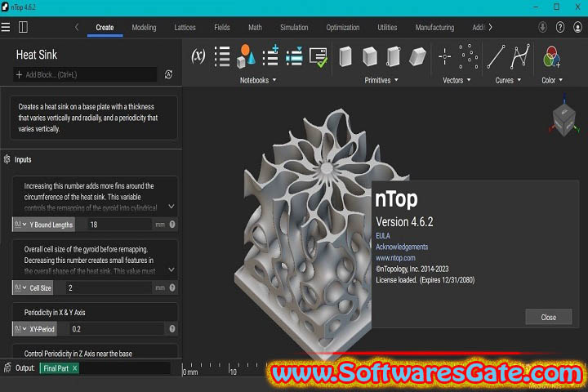Open the hamburger main menu
The width and height of the screenshot is (588, 392).
click(6, 27)
